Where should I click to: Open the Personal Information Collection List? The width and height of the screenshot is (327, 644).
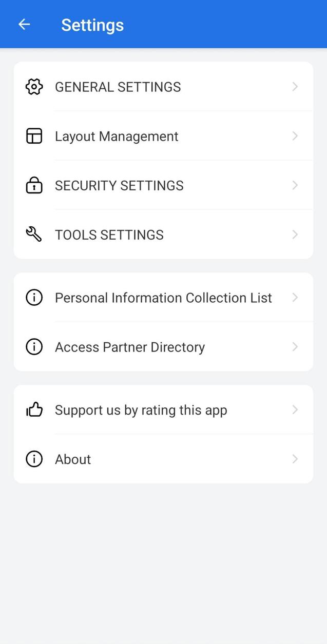click(x=163, y=297)
